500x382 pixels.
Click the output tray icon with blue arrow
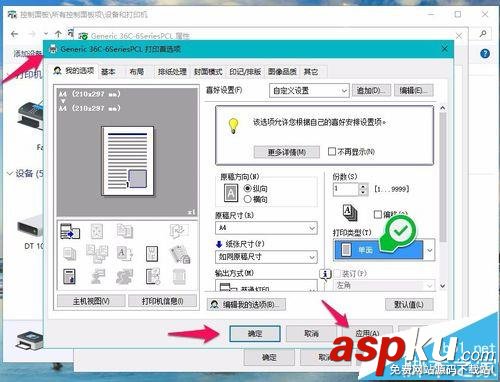pyautogui.click(x=70, y=231)
